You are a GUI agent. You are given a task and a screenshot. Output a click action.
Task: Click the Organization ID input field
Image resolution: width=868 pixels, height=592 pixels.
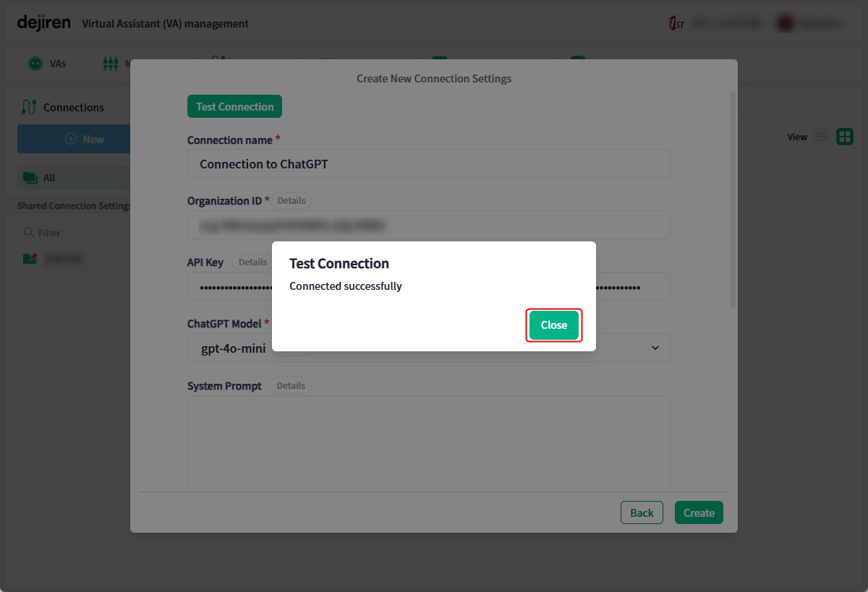coord(429,225)
